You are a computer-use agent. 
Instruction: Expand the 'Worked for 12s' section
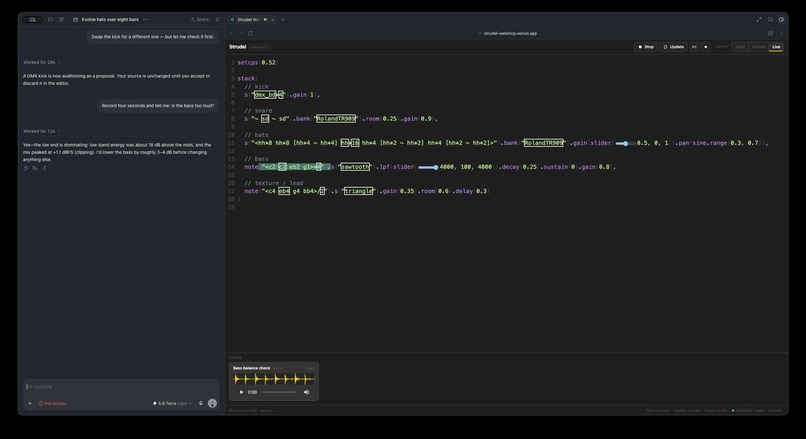(x=41, y=131)
